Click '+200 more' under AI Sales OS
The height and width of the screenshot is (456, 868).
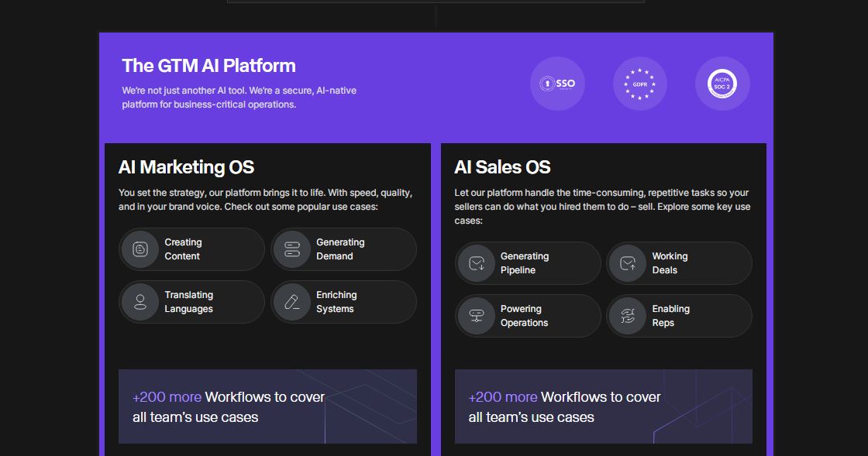(x=502, y=396)
